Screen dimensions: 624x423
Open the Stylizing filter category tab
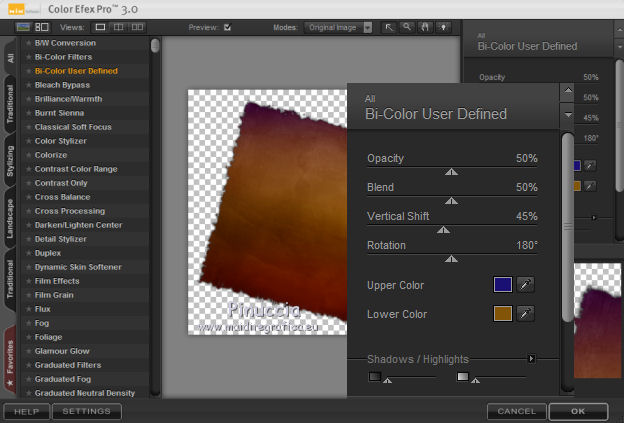tap(10, 159)
